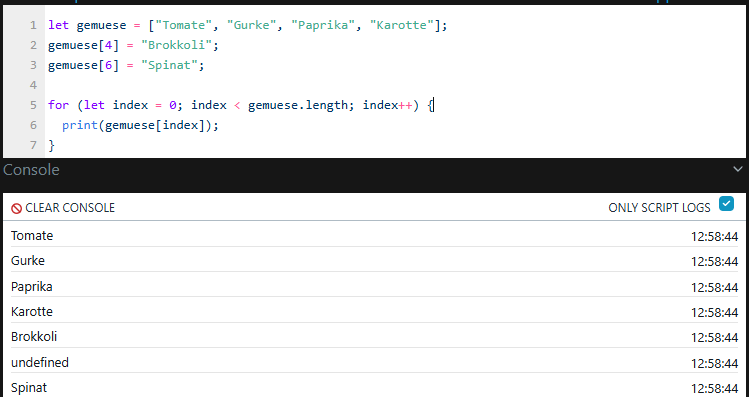
Task: Select the Gurke log entry
Action: (374, 261)
